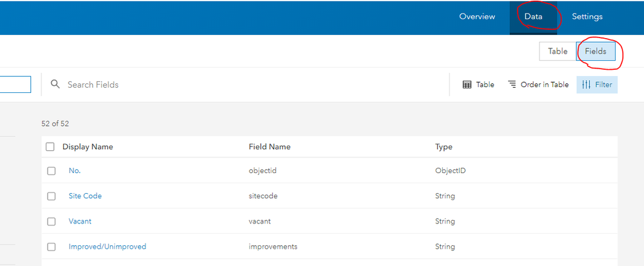Image resolution: width=644 pixels, height=266 pixels.
Task: Click the Filter sliders icon
Action: click(586, 85)
